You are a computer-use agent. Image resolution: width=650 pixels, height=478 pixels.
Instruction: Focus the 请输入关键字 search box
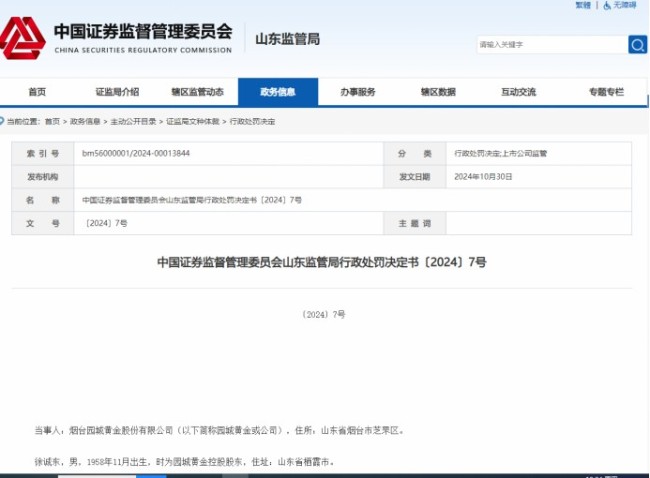coord(553,45)
